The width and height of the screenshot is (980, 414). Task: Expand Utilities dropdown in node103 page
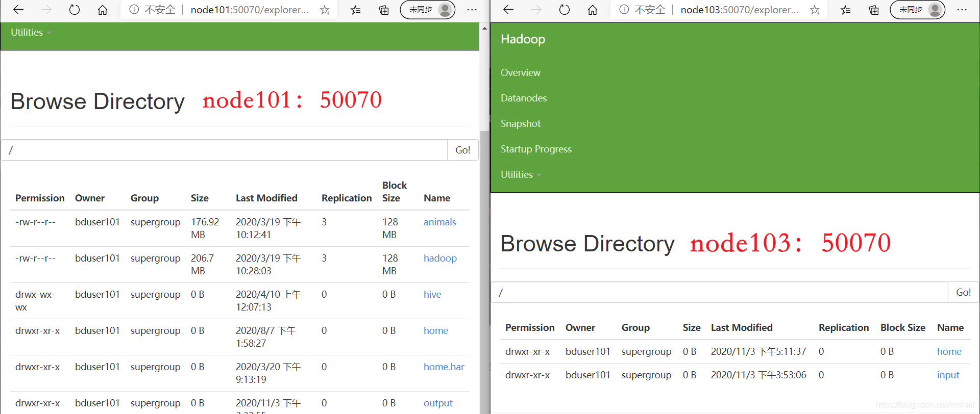521,174
